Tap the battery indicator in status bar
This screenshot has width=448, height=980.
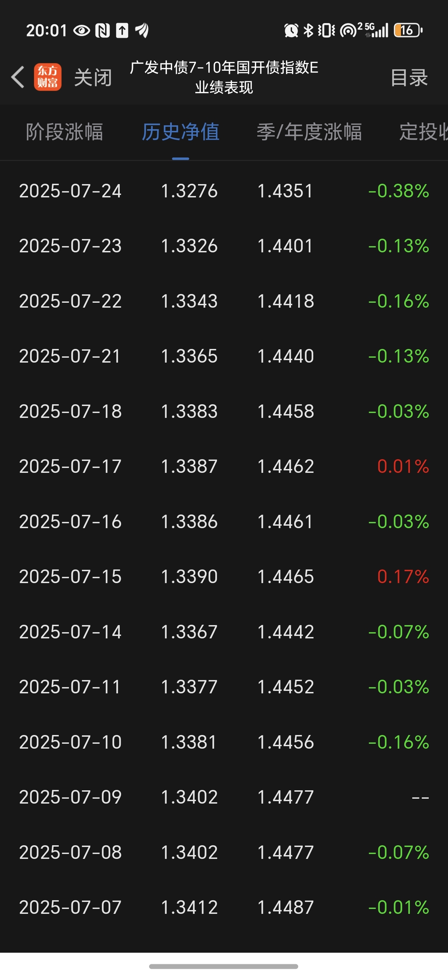(408, 30)
